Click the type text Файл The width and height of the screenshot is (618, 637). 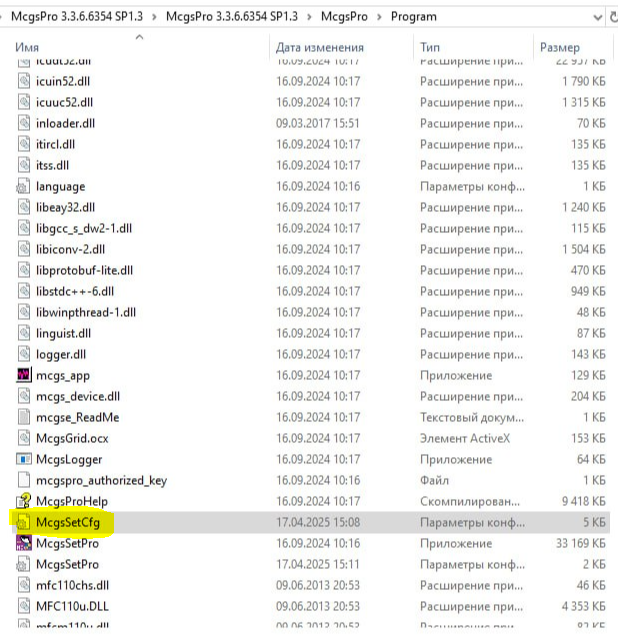(434, 480)
